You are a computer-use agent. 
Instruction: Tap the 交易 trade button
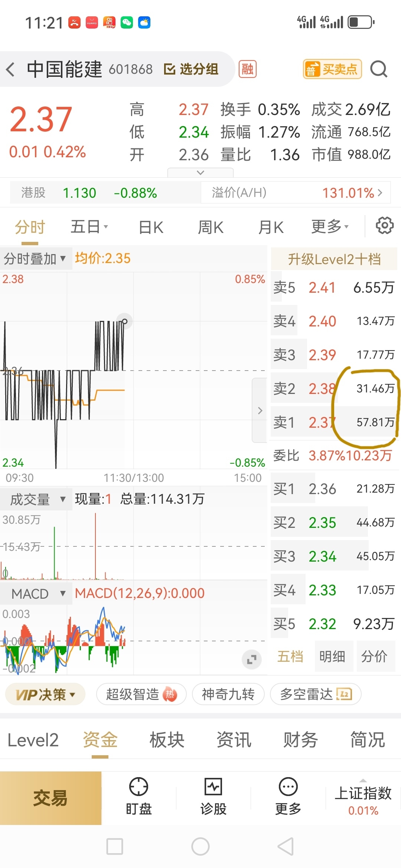click(x=50, y=798)
